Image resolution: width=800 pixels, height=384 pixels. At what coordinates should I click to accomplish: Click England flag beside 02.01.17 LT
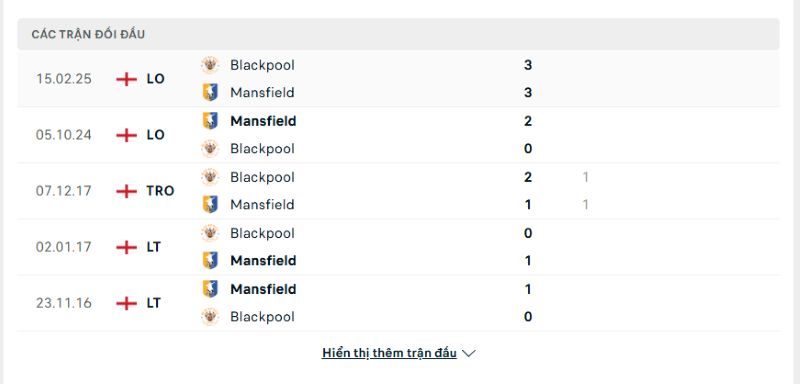point(127,247)
